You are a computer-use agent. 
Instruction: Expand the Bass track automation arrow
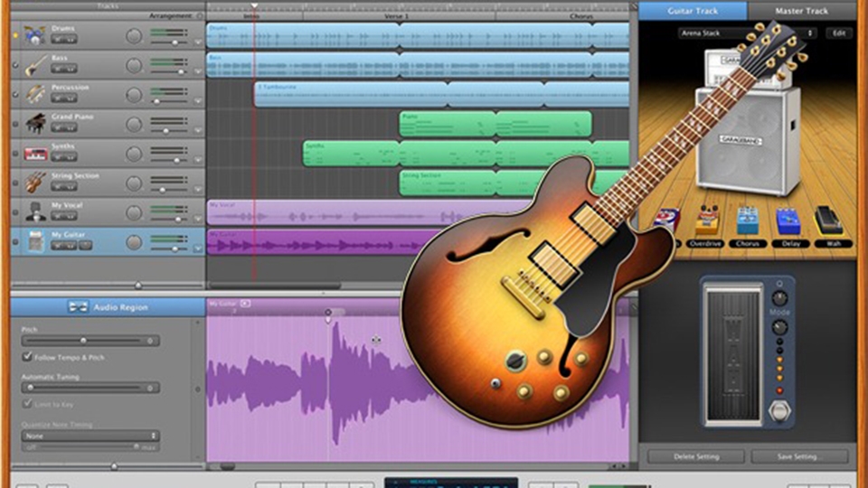198,71
